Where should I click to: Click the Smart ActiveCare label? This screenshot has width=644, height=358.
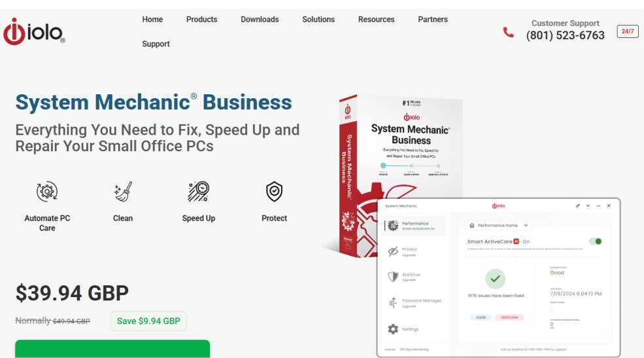coord(490,242)
